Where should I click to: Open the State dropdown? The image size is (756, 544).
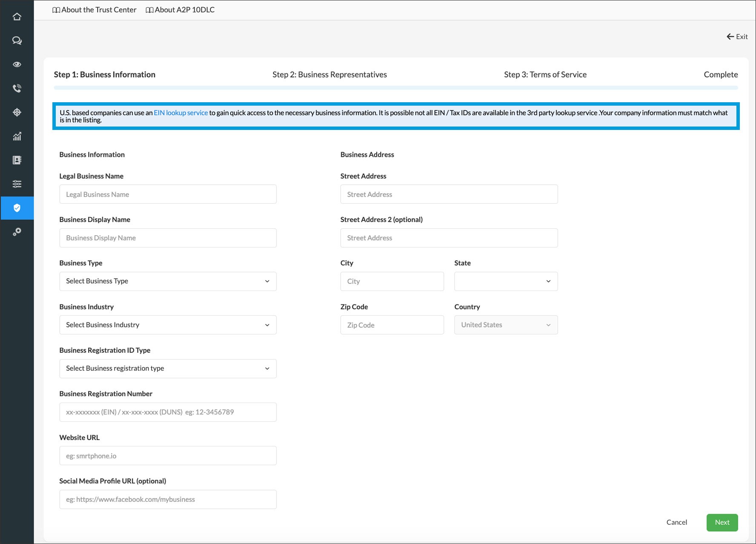tap(506, 281)
